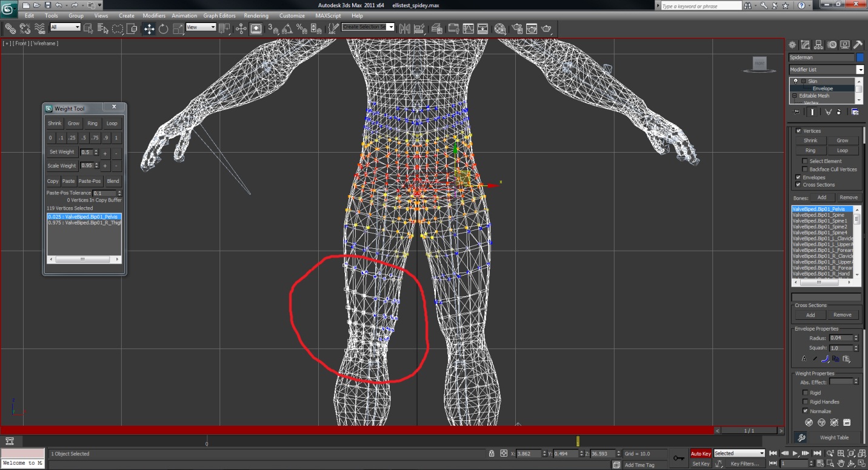Image resolution: width=868 pixels, height=470 pixels.
Task: Open the Utilities hammer panel tab
Action: tap(858, 45)
